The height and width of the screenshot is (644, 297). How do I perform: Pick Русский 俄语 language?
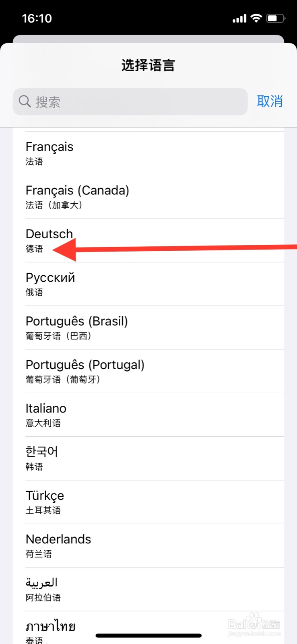(x=155, y=284)
